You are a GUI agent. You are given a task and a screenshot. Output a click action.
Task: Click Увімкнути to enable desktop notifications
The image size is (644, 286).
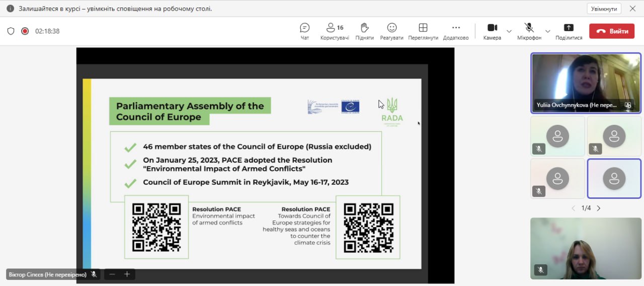(x=604, y=9)
